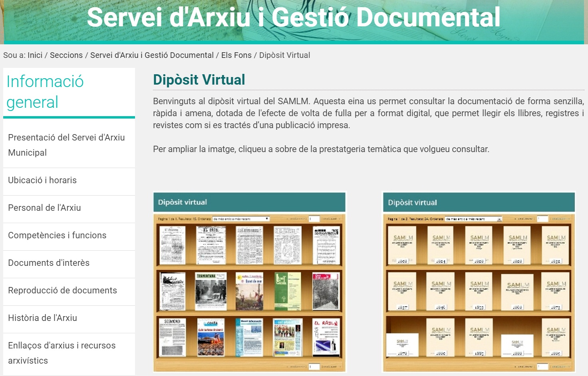Expand the sort order dropdown on right bookshelf
588x376 pixels.
[x=473, y=219]
